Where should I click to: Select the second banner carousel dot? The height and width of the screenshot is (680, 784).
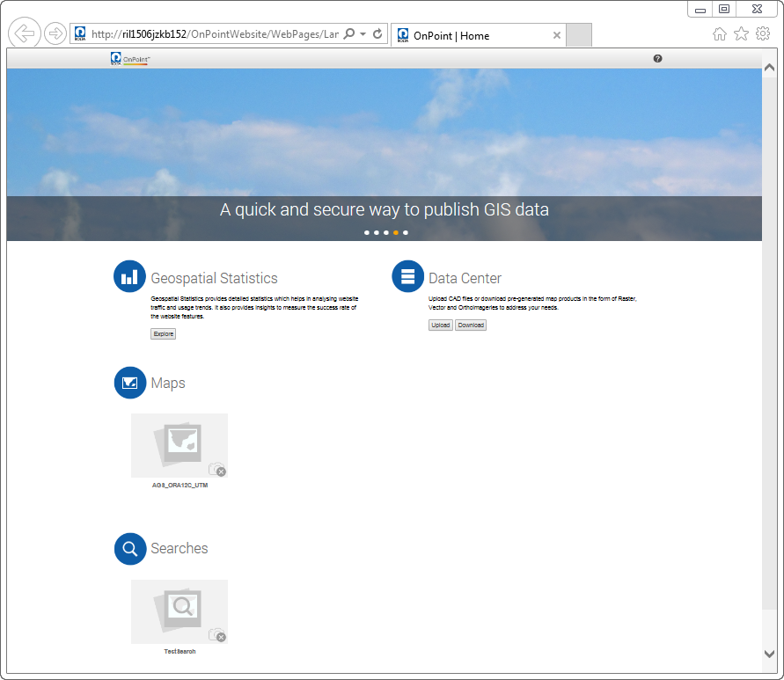point(377,233)
